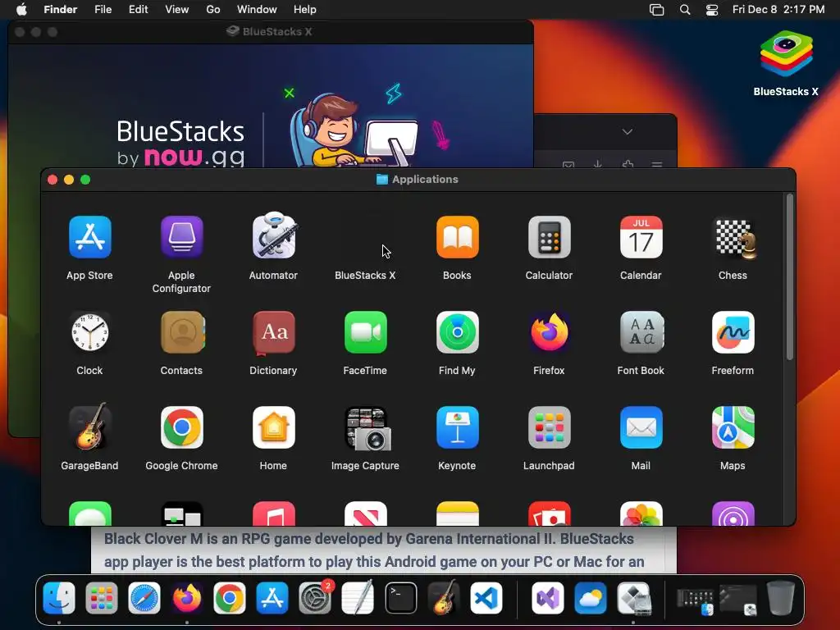Viewport: 840px width, 630px height.
Task: Open the Mail app icon
Action: [x=641, y=427]
